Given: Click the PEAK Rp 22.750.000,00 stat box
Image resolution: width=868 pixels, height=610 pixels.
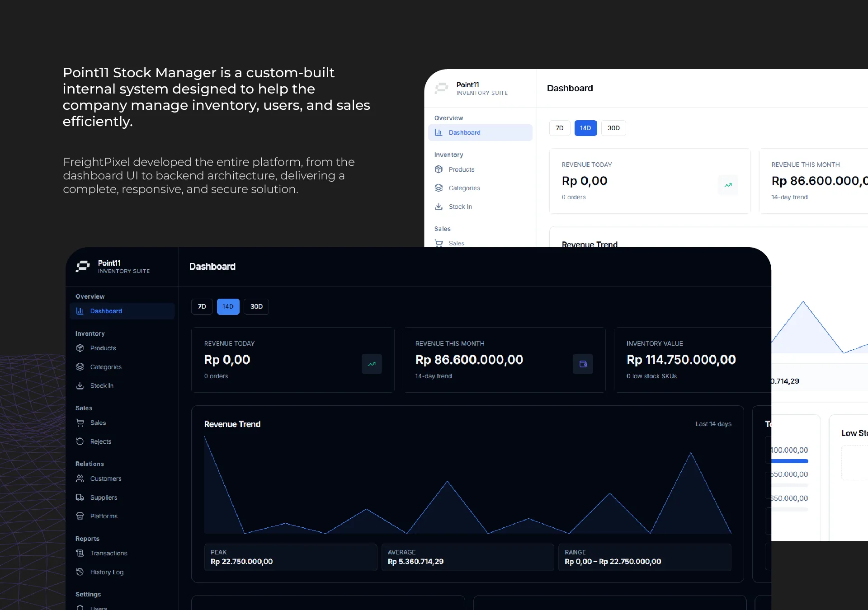Looking at the screenshot, I should [291, 557].
